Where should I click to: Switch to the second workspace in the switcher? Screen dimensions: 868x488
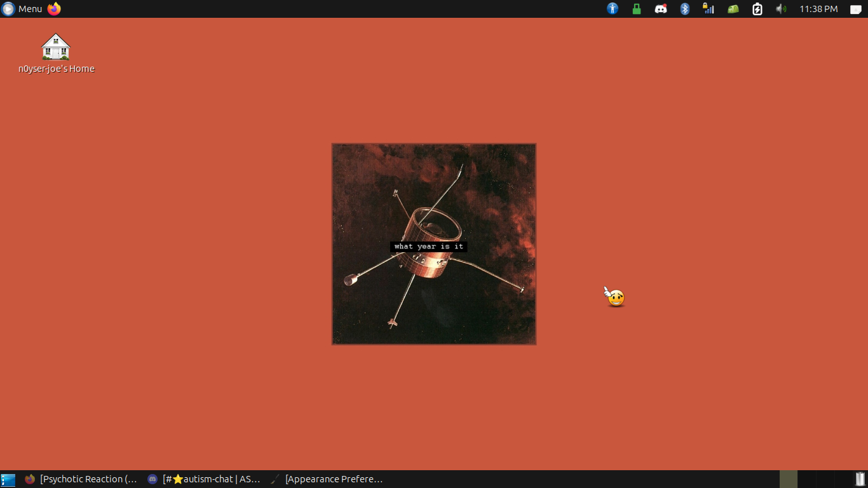pos(807,479)
